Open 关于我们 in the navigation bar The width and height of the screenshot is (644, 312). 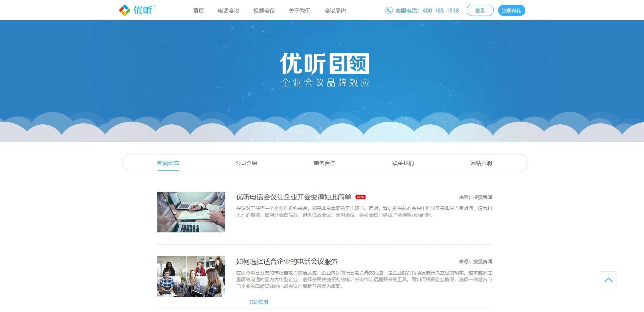(x=299, y=11)
